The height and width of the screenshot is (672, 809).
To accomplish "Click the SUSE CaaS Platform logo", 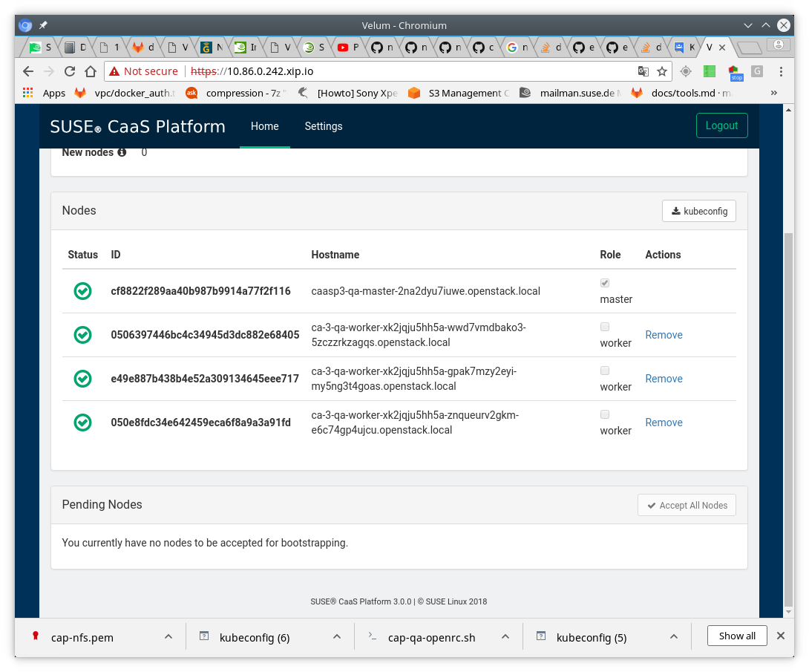I will click(138, 126).
